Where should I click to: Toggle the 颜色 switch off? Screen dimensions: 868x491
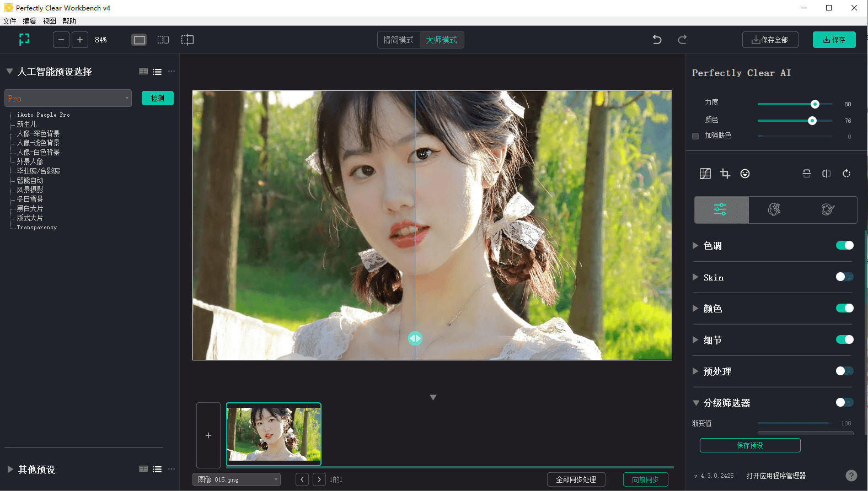point(844,308)
